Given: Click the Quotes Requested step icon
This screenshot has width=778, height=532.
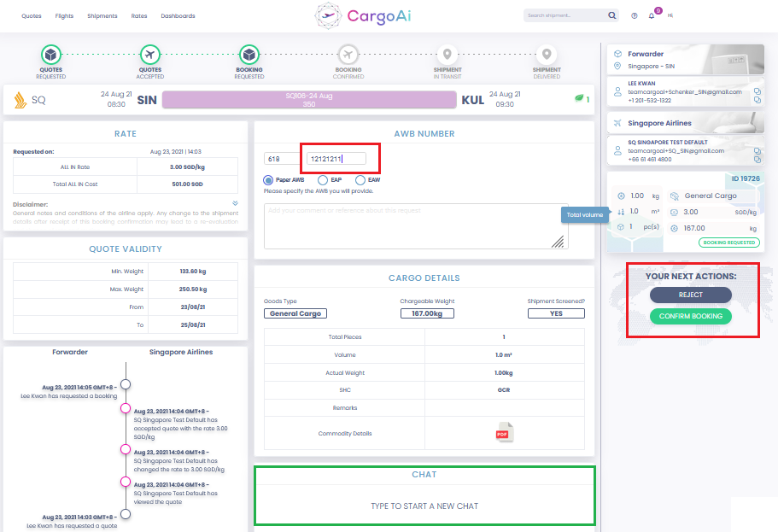Looking at the screenshot, I should 50,54.
